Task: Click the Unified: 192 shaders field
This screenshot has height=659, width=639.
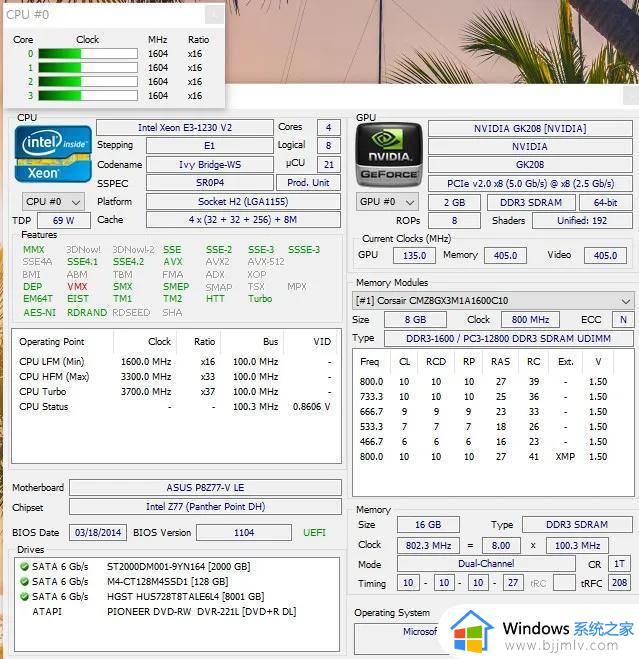Action: click(582, 221)
